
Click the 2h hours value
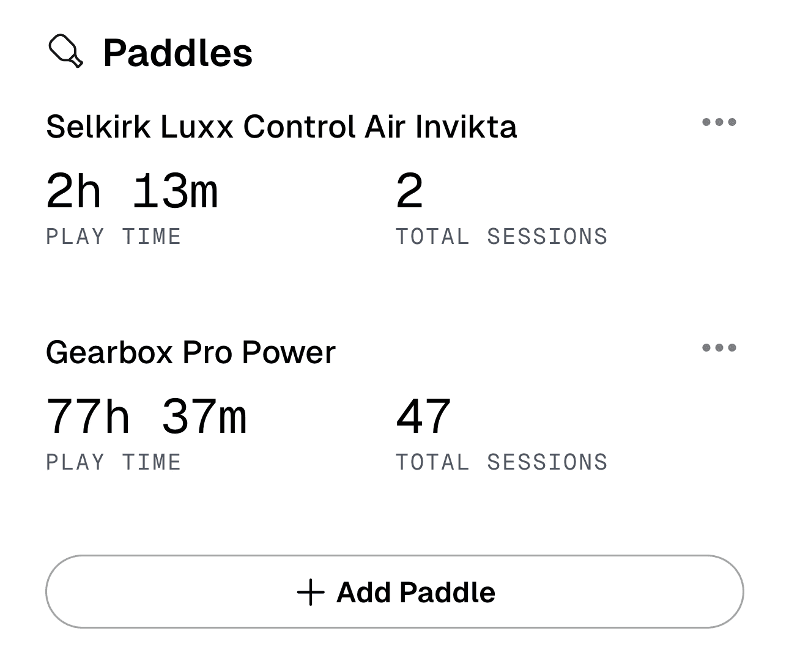click(73, 191)
